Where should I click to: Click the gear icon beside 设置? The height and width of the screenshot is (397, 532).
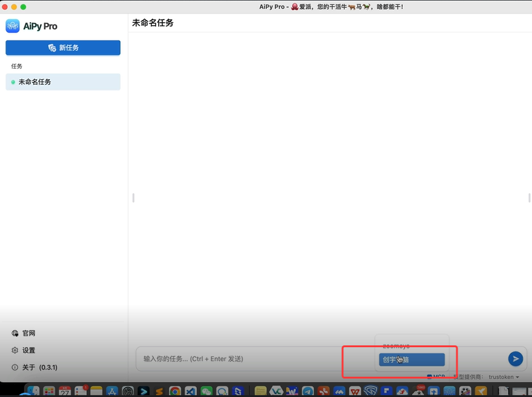(15, 350)
